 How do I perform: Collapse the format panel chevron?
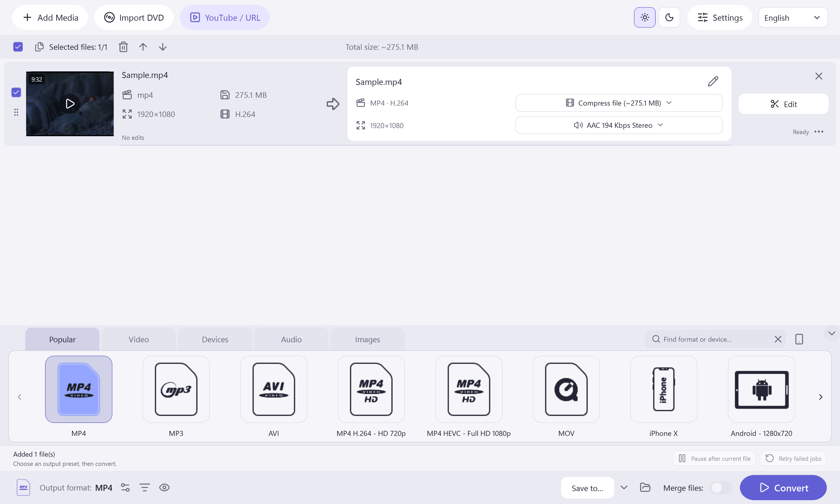click(832, 333)
